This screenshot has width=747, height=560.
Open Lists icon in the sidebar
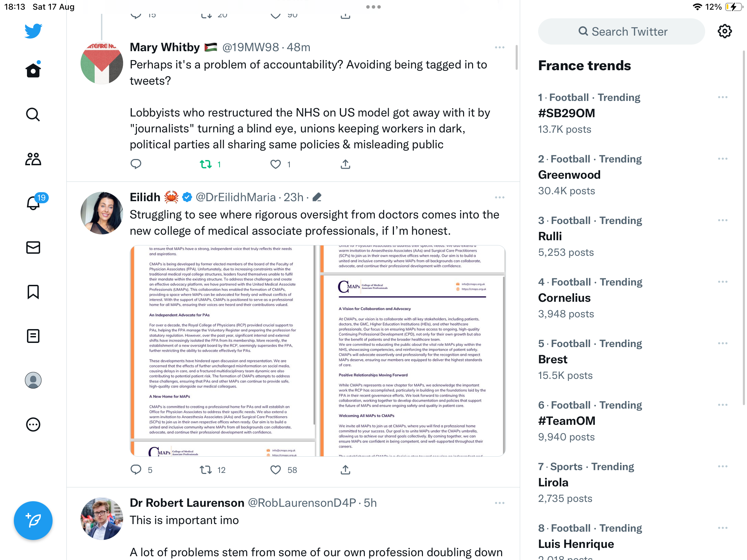tap(33, 336)
